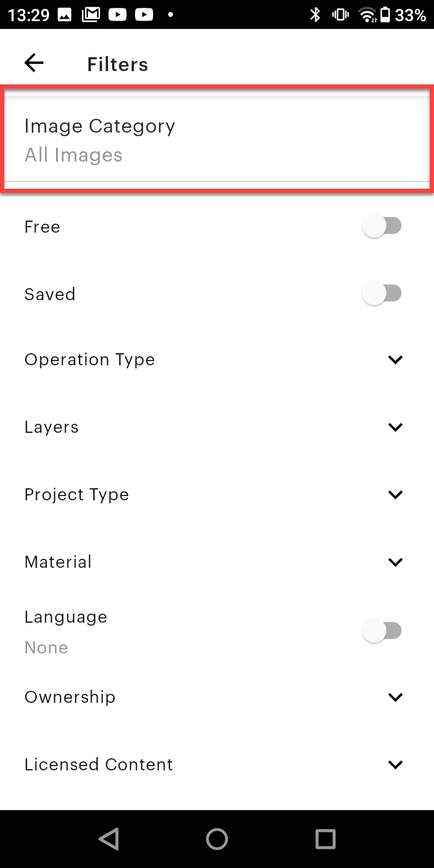The width and height of the screenshot is (434, 868).
Task: Expand the Operation Type chevron
Action: [395, 360]
